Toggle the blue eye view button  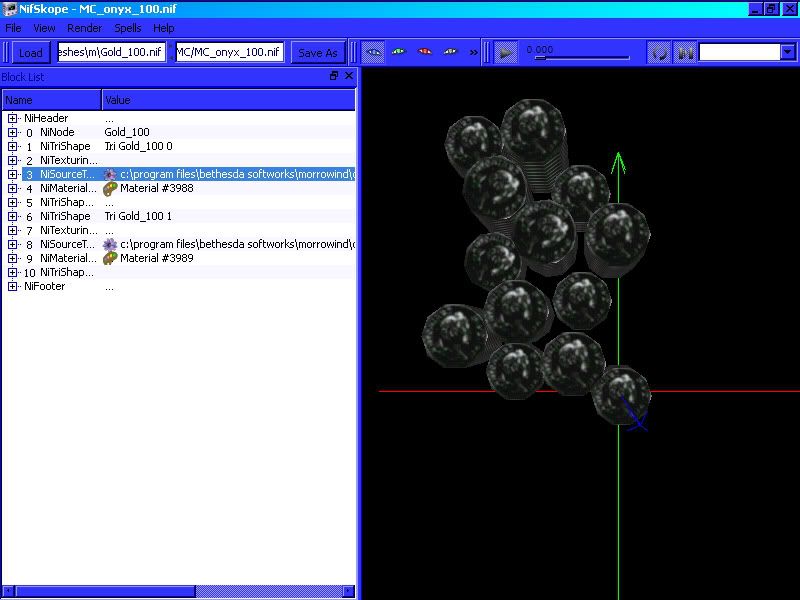(x=373, y=52)
